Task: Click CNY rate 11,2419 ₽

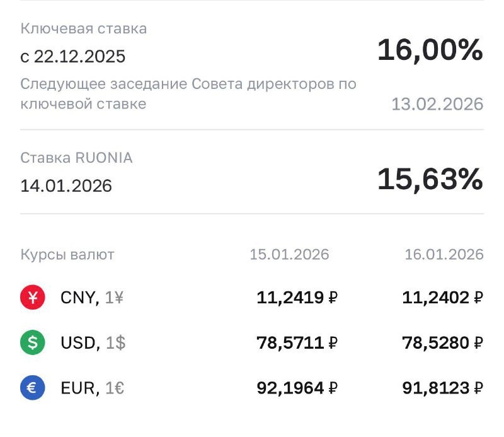Action: pos(296,298)
